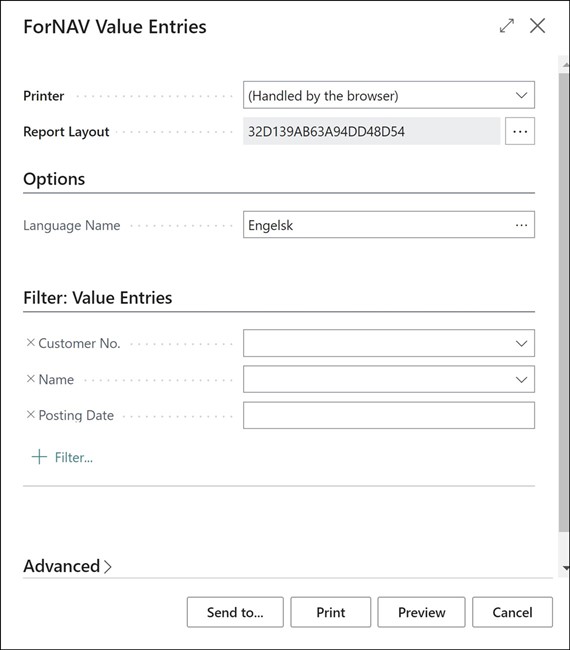Open the Report Layout lookup ellipsis button
The height and width of the screenshot is (650, 570).
(x=520, y=131)
